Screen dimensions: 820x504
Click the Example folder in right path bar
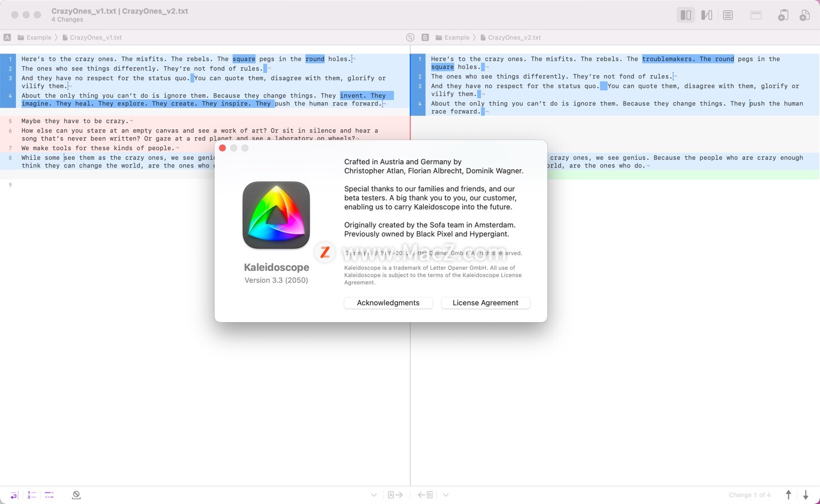pyautogui.click(x=453, y=37)
